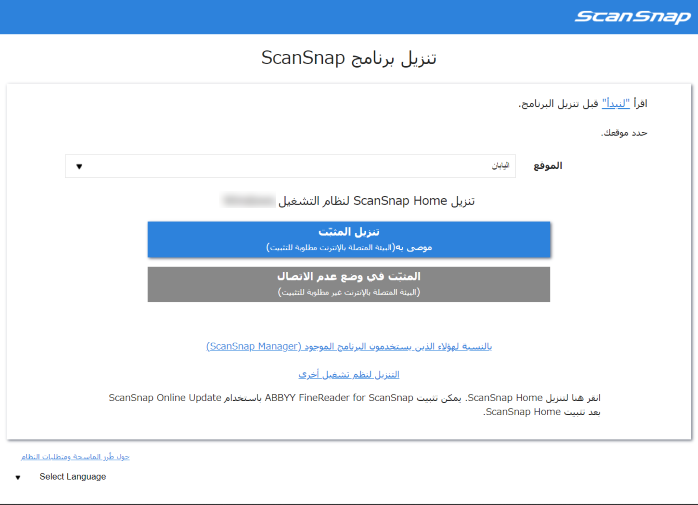Viewport: 698px width, 505px height.
Task: Click the blue تنزيل المثبّت download button
Action: [x=349, y=239]
